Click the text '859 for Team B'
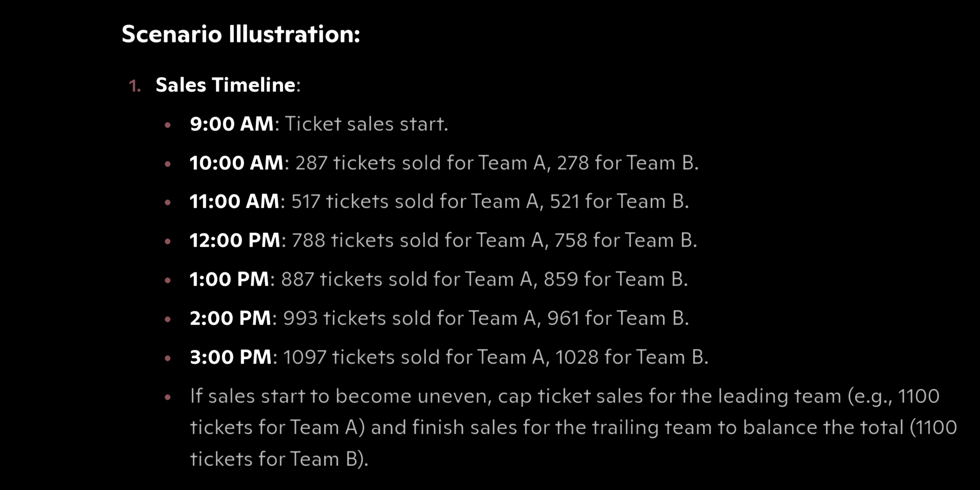This screenshot has height=490, width=980. pyautogui.click(x=614, y=279)
